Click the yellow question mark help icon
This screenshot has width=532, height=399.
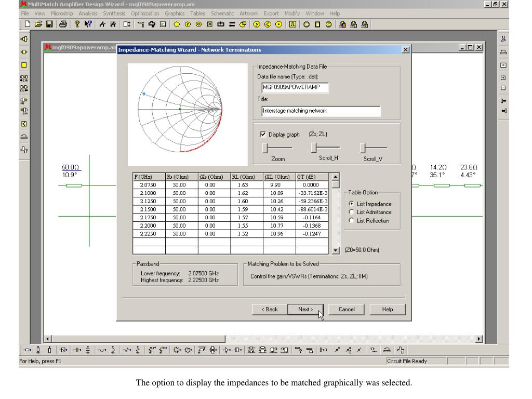click(77, 24)
